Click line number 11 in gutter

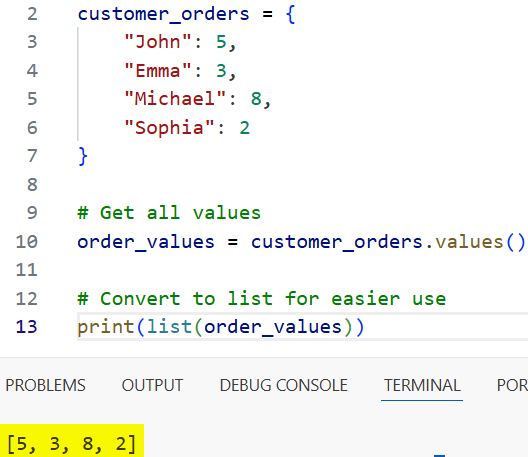click(26, 270)
